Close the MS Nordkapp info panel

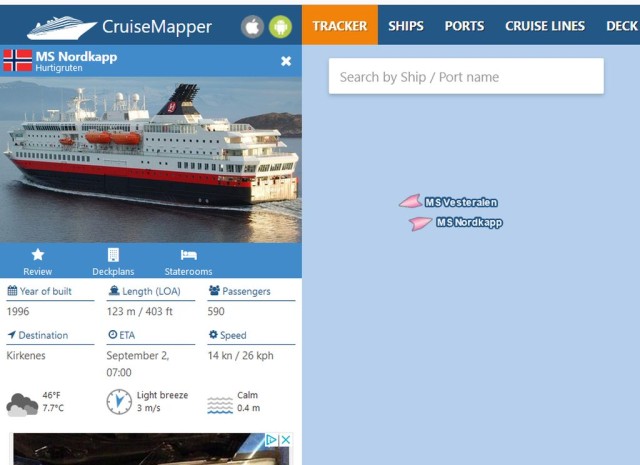click(286, 61)
